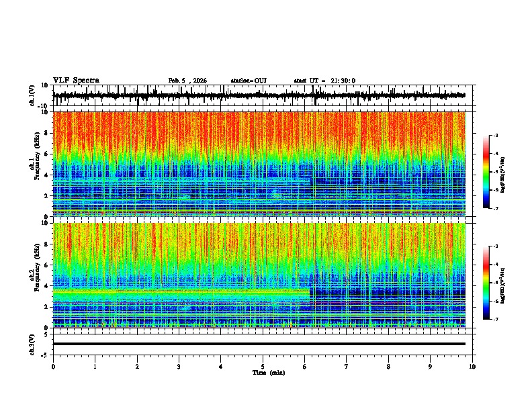This screenshot has width=532, height=411.
Task: Click inside the ch.2 frequency spectrogram
Action: pyautogui.click(x=259, y=275)
